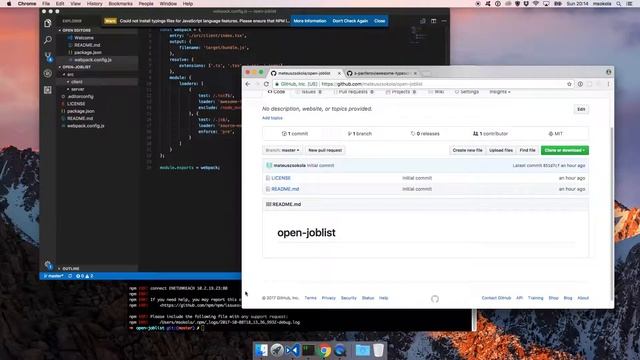This screenshot has height=360, width=640.
Task: Open the Downloads folder in the Dock
Action: (362, 350)
